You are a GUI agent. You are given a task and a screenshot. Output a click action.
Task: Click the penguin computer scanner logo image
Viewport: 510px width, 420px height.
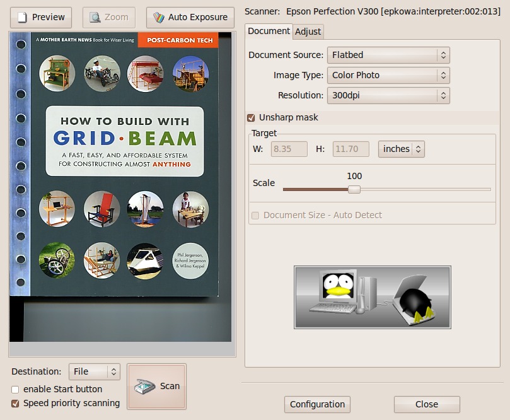(372, 297)
